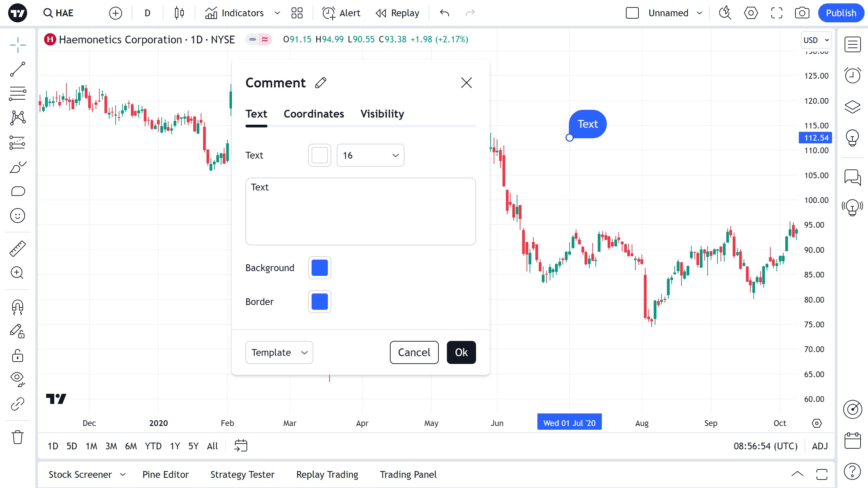Click inside the comment text area
868x488 pixels.
(360, 211)
